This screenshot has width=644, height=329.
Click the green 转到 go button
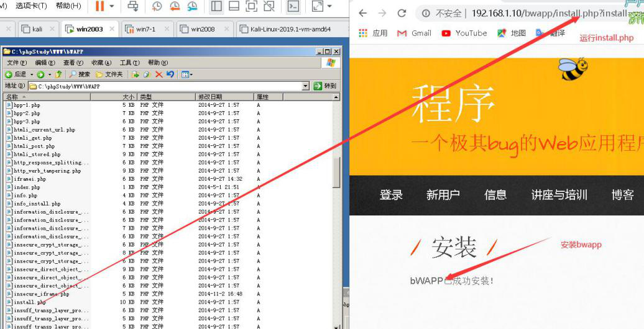(x=325, y=86)
